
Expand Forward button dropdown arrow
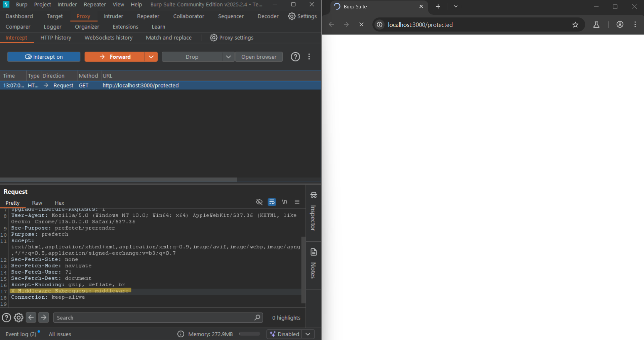pos(151,57)
